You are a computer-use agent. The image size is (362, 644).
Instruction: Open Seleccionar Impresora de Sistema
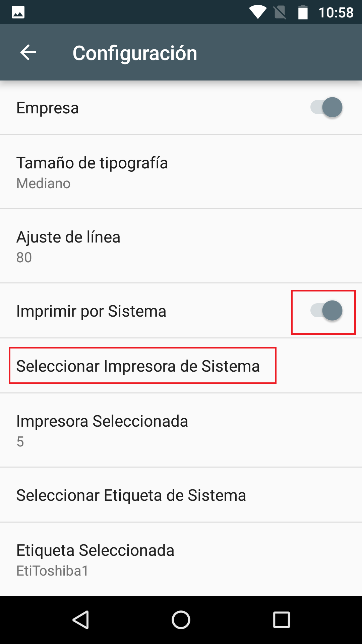[138, 366]
